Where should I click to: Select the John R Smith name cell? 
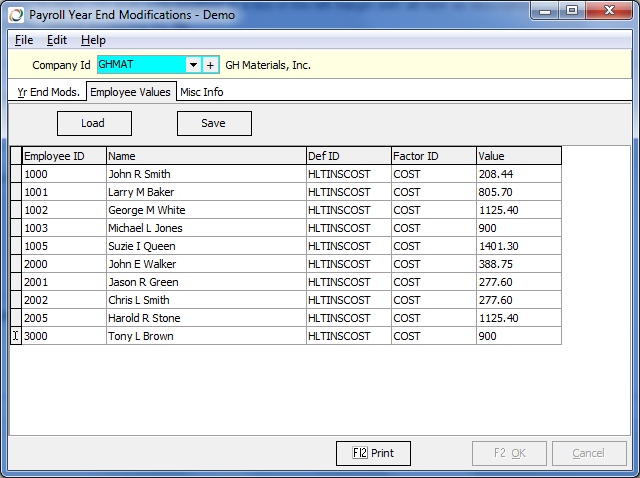coord(205,174)
